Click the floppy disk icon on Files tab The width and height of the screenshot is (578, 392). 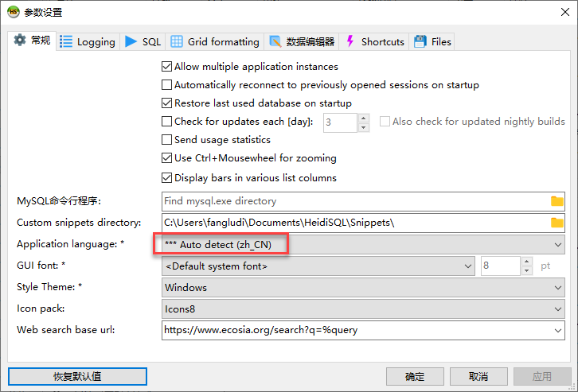420,41
